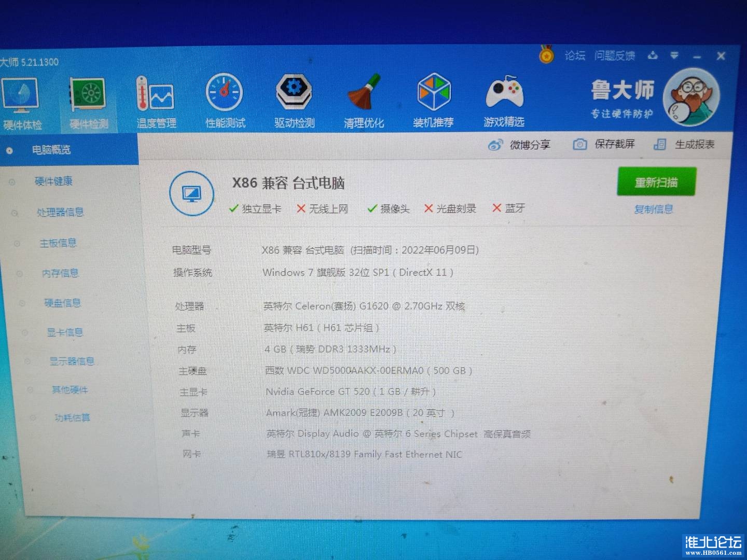The width and height of the screenshot is (747, 560).
Task: Generate report with 生成报表
Action: point(684,144)
